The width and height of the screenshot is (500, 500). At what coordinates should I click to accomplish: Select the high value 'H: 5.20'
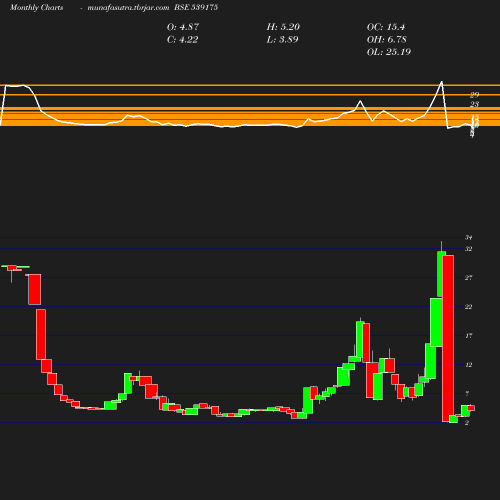283,27
